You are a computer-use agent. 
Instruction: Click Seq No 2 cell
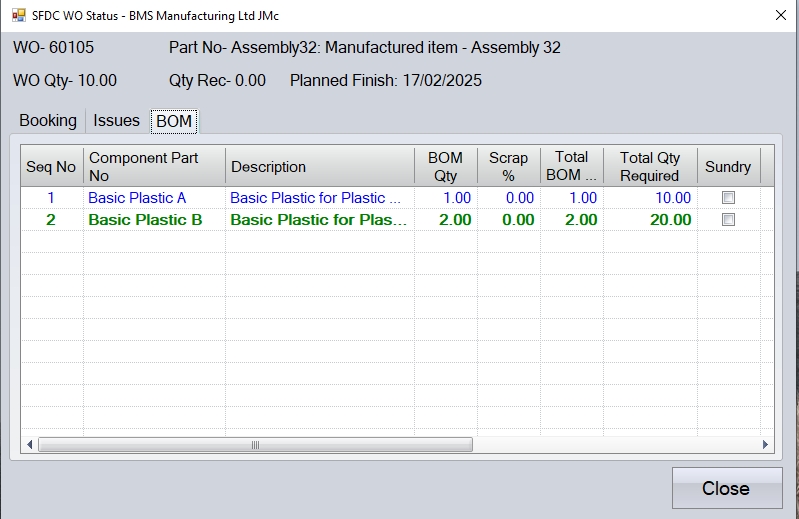click(x=51, y=220)
